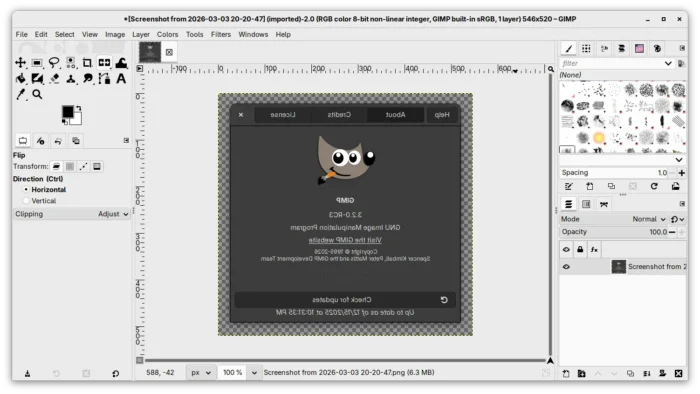This screenshot has width=700, height=394.
Task: Increase brush Spacing with plus button
Action: (x=682, y=173)
